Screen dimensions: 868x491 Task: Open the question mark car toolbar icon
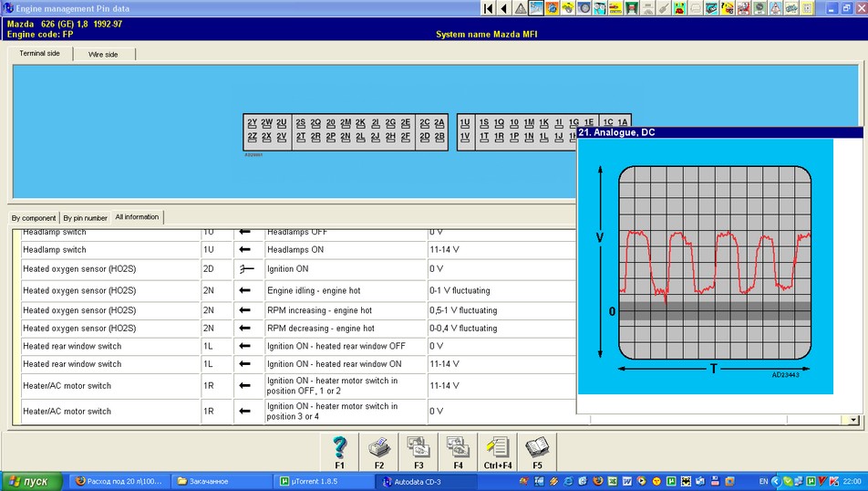coord(727,8)
